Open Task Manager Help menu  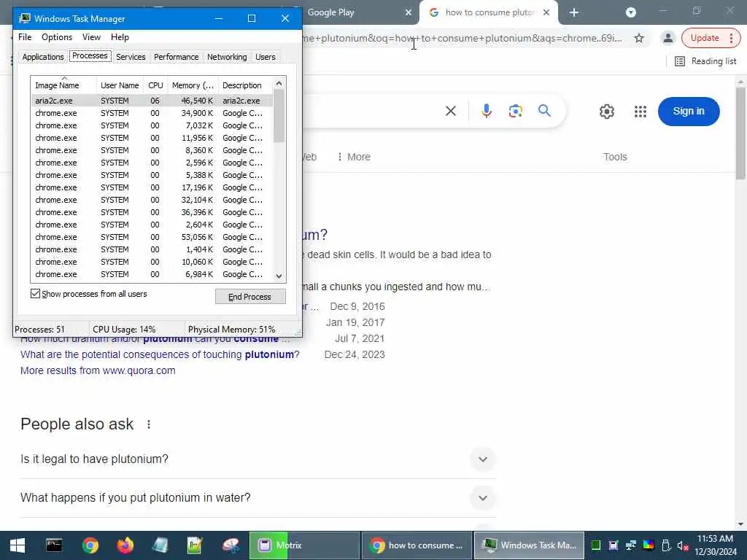click(x=120, y=37)
